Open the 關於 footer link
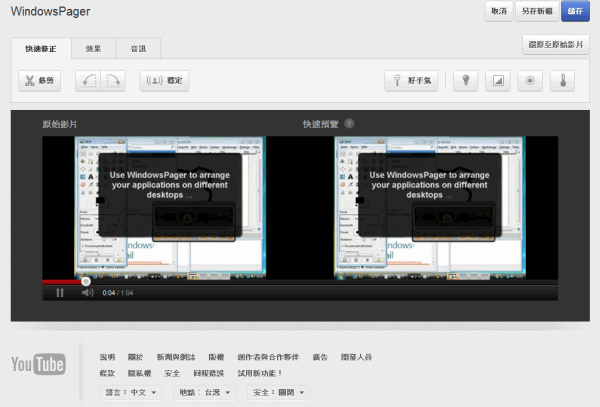 point(135,357)
